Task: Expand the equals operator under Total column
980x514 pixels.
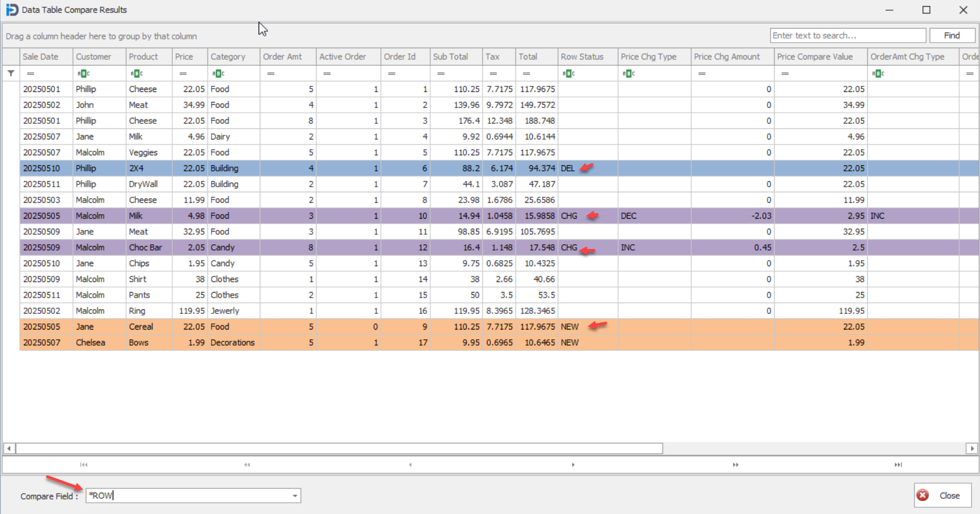Action: click(x=526, y=73)
